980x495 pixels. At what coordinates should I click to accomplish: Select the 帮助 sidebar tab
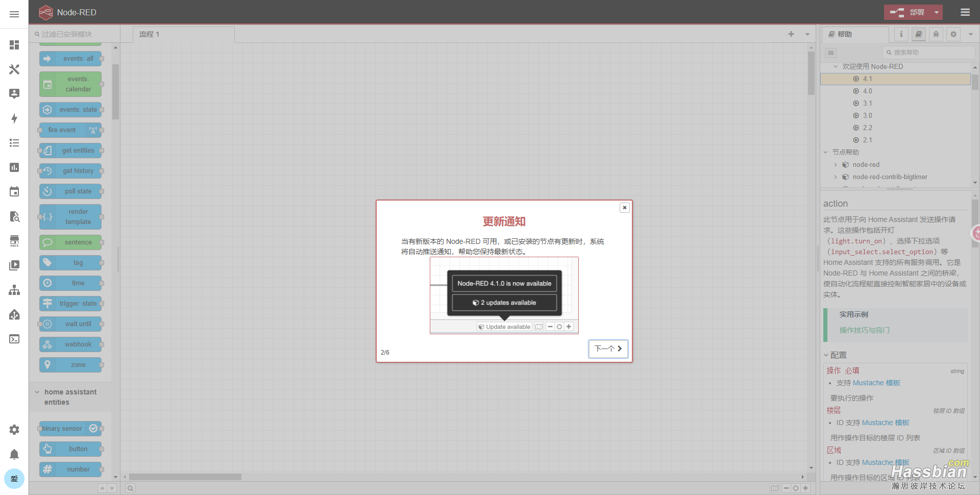(855, 34)
